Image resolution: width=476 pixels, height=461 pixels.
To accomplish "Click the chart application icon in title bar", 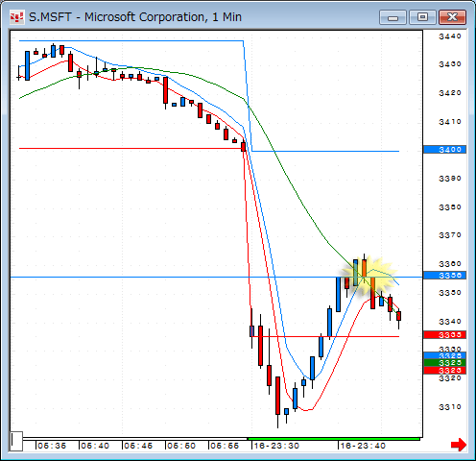I will [16, 16].
